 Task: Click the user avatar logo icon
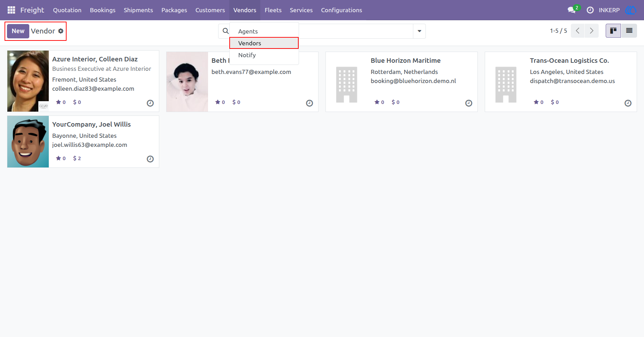click(631, 10)
